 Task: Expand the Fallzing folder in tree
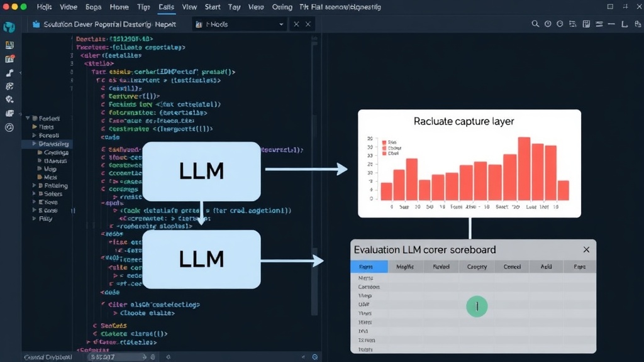(34, 185)
